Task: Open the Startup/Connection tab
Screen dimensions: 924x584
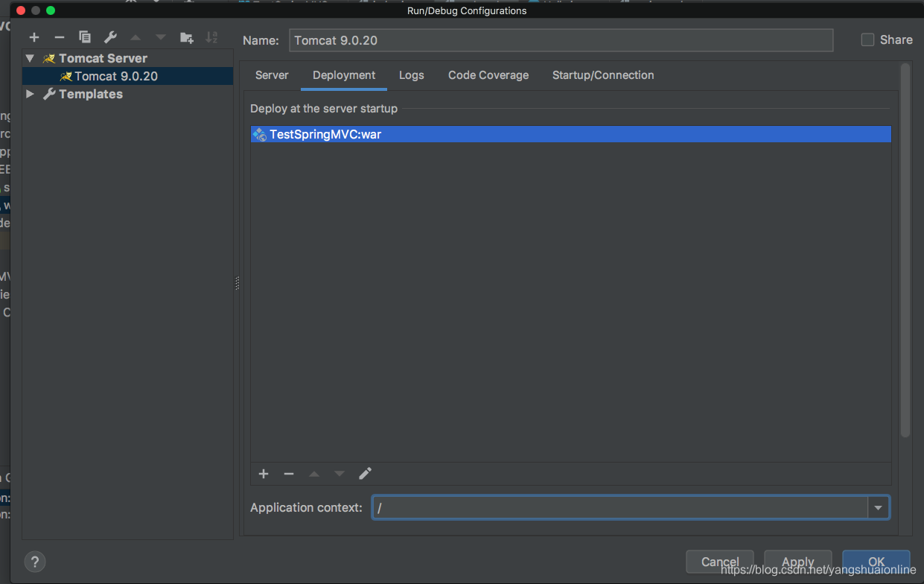Action: point(603,75)
